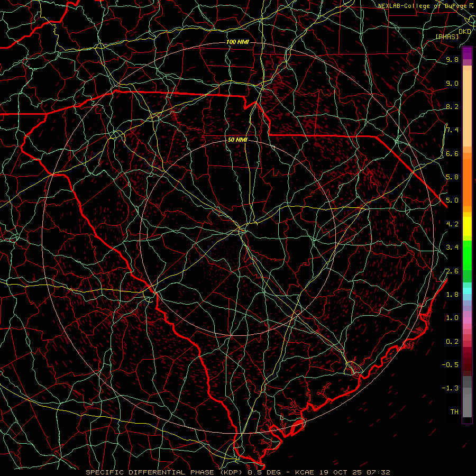Click the light peach band of the color scale
476x476 pixels.
click(x=467, y=109)
